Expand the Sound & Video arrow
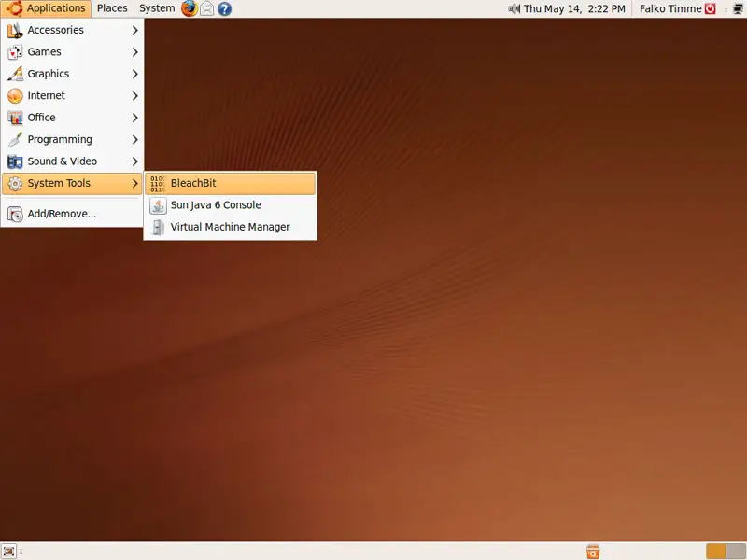The width and height of the screenshot is (747, 560). [x=134, y=161]
